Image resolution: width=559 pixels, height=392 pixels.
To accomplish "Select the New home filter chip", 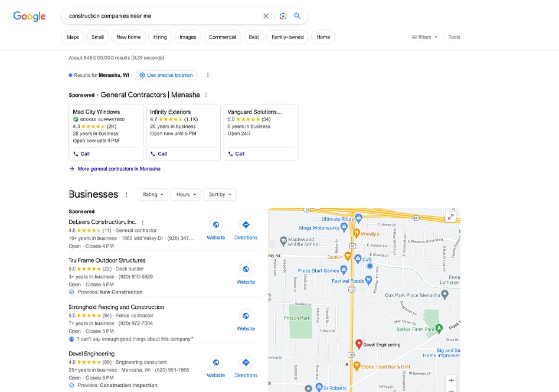I will pyautogui.click(x=128, y=37).
